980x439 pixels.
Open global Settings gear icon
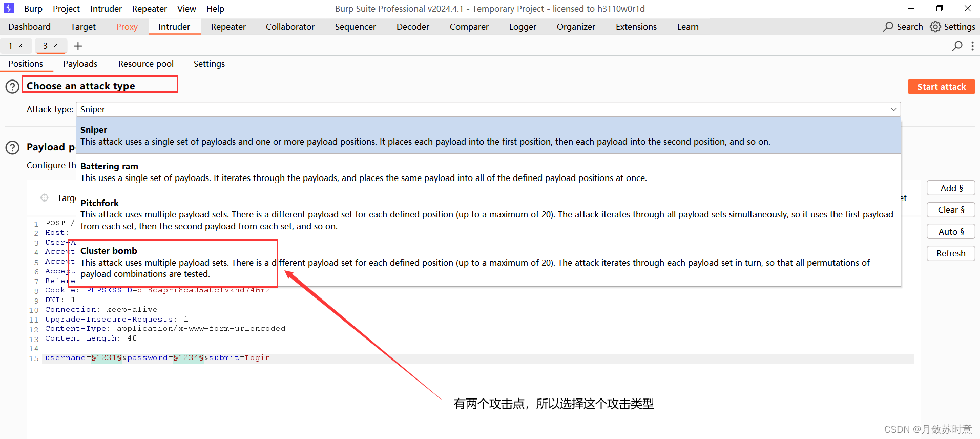pos(935,27)
